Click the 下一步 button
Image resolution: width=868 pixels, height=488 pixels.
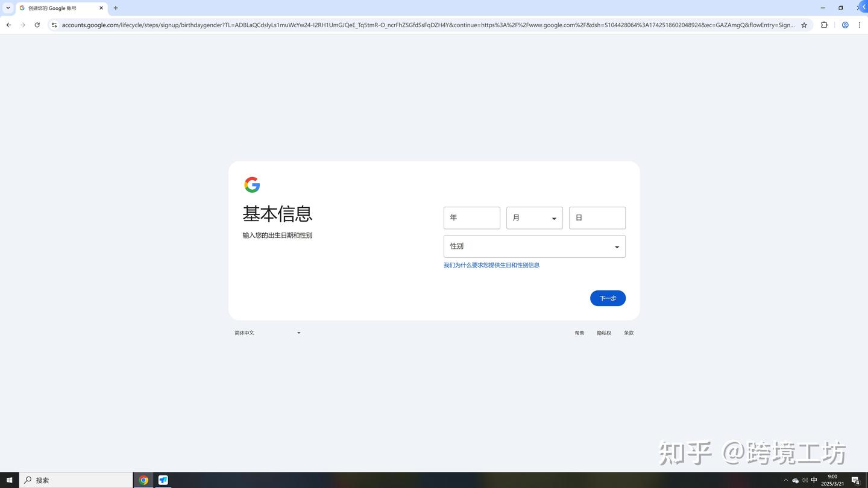608,298
